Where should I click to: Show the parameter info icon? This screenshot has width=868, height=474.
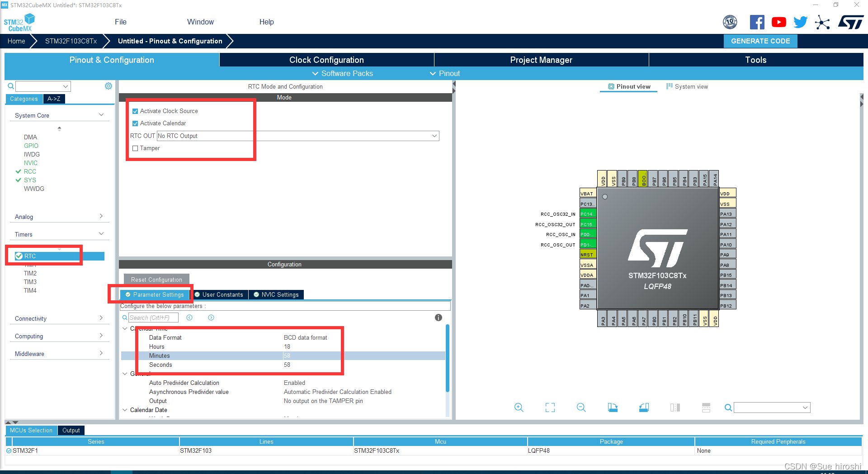point(439,318)
